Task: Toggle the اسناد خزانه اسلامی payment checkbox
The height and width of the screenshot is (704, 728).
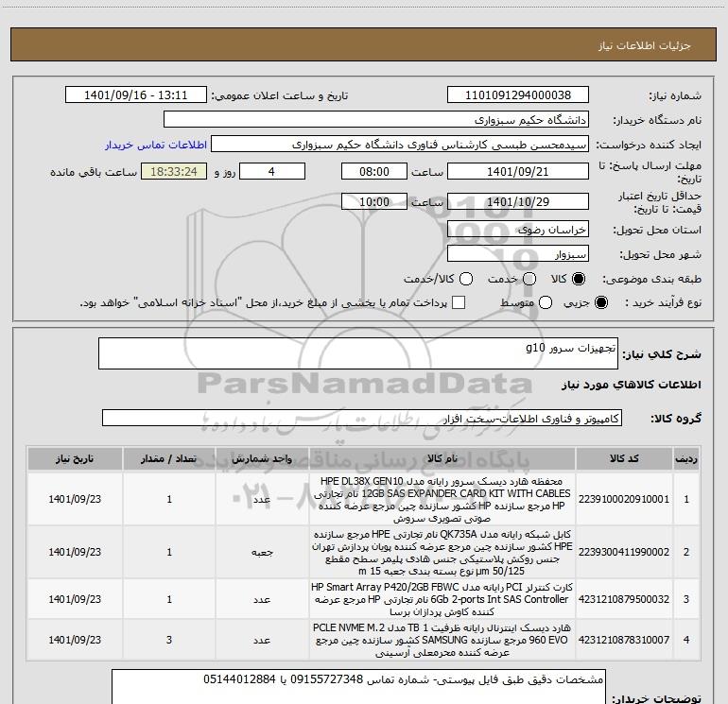Action: click(459, 302)
